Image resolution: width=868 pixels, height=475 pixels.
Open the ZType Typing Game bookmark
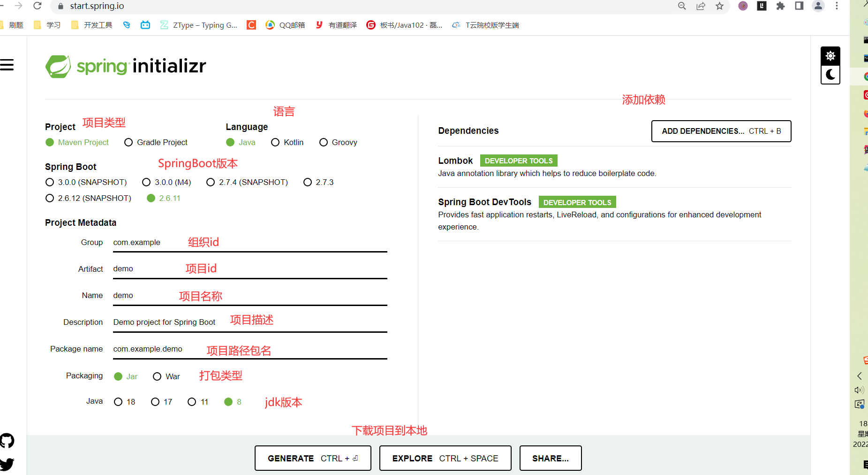point(198,25)
